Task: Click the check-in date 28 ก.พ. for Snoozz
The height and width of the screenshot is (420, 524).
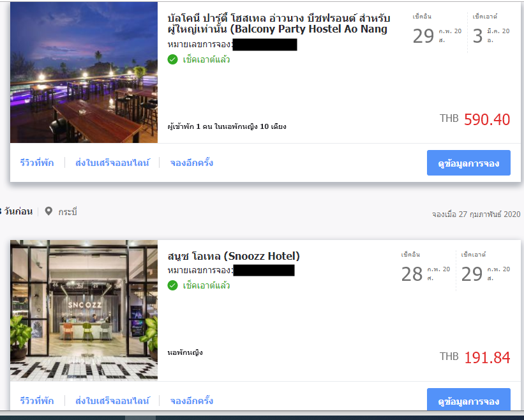Action: [426, 274]
